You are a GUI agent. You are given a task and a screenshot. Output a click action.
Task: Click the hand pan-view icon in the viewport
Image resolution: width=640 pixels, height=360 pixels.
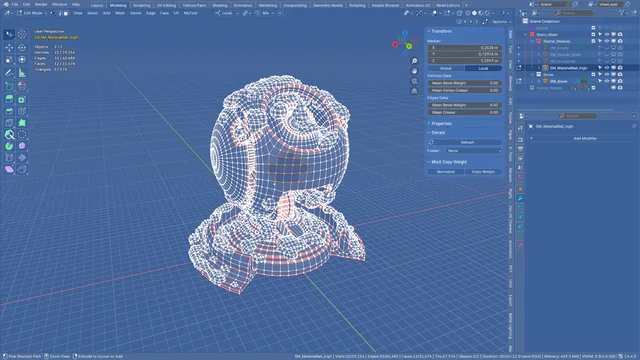pyautogui.click(x=414, y=71)
